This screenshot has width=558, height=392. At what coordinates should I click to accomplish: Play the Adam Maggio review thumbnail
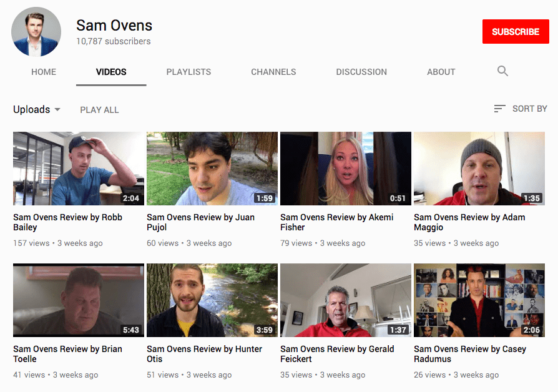pos(479,169)
